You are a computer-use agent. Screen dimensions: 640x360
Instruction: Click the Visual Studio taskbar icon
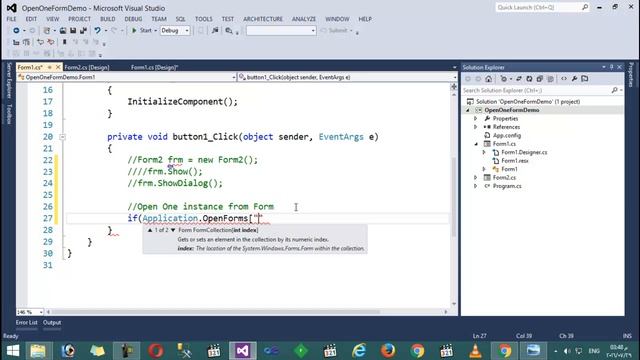coord(242,351)
